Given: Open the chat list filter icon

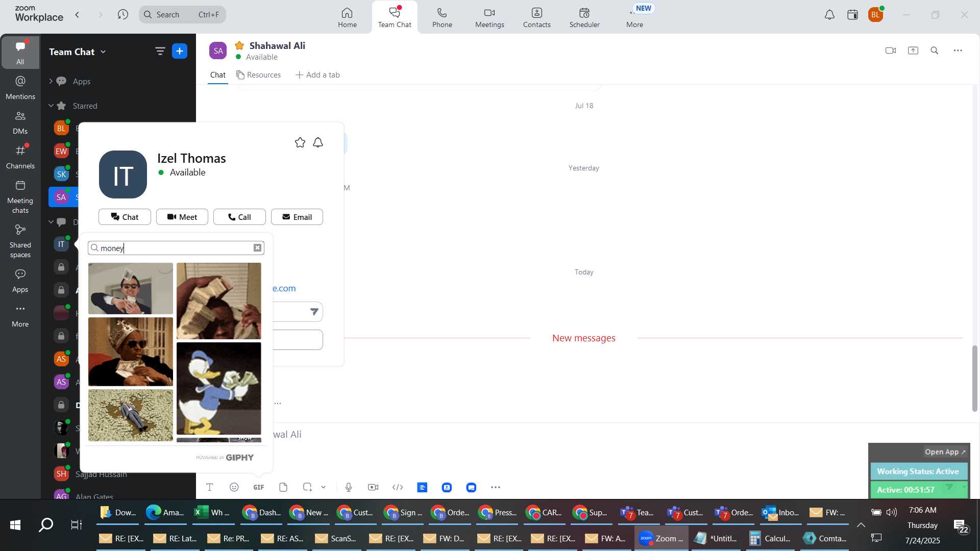Looking at the screenshot, I should 160,51.
